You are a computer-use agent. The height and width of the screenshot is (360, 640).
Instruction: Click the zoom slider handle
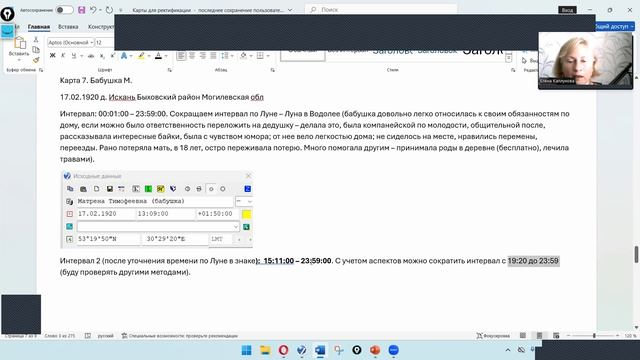pyautogui.click(x=594, y=336)
